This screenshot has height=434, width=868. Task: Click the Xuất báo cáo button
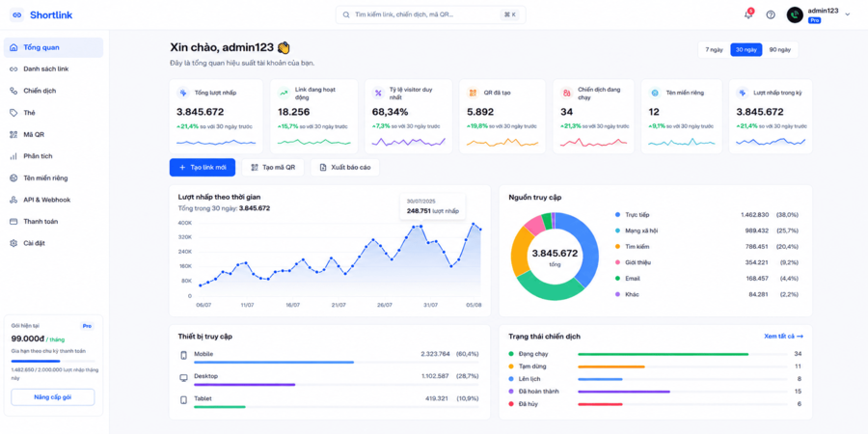tap(345, 167)
